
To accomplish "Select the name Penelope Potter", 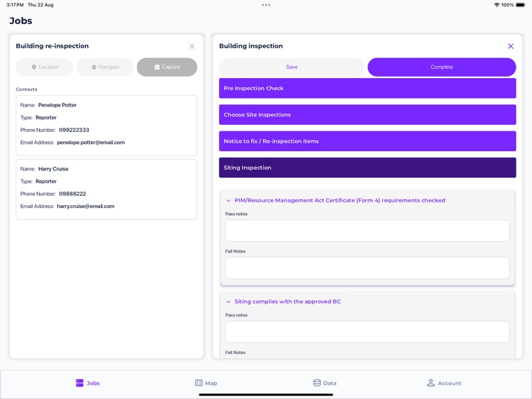I will pos(57,105).
